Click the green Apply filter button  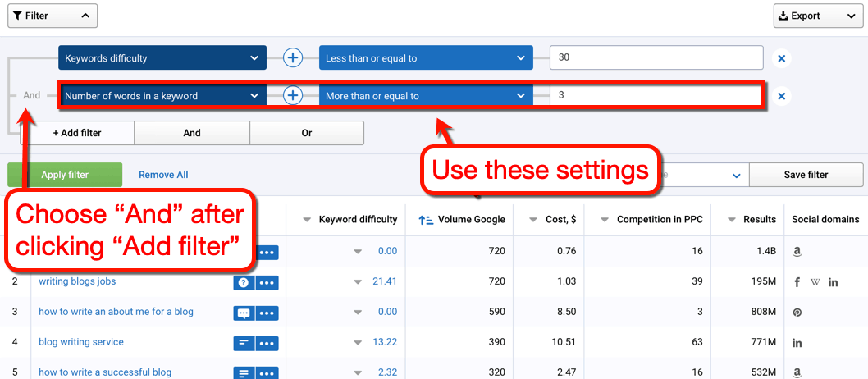click(x=65, y=175)
